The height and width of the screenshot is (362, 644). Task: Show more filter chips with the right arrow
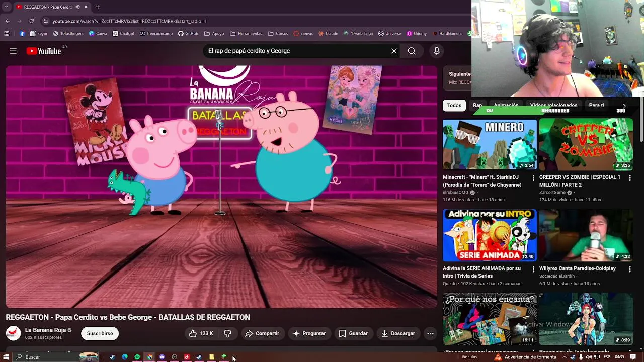point(624,106)
